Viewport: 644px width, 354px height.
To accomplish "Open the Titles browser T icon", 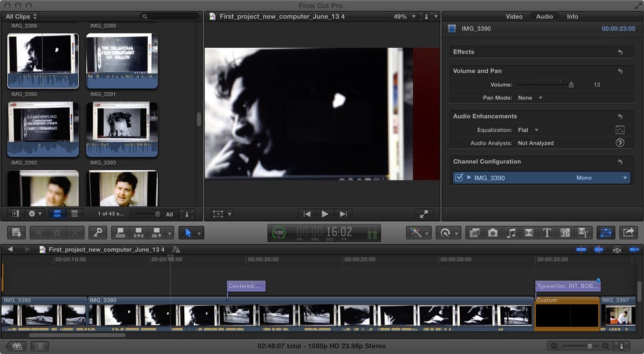I will (547, 233).
